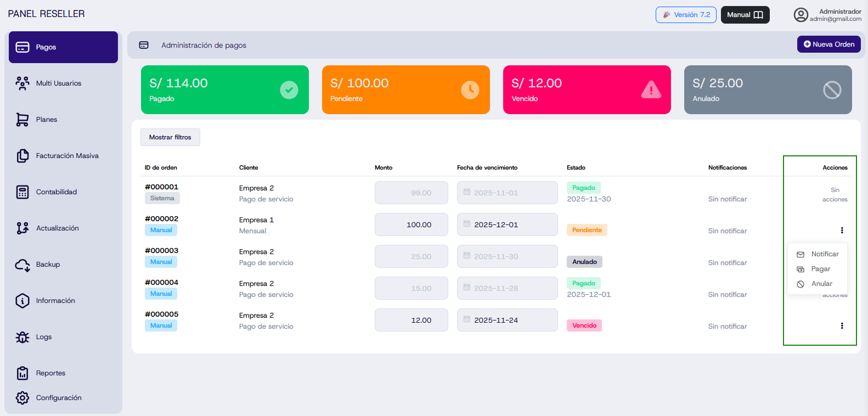This screenshot has width=868, height=416.
Task: Open three-dot actions for order #000005
Action: [x=842, y=326]
